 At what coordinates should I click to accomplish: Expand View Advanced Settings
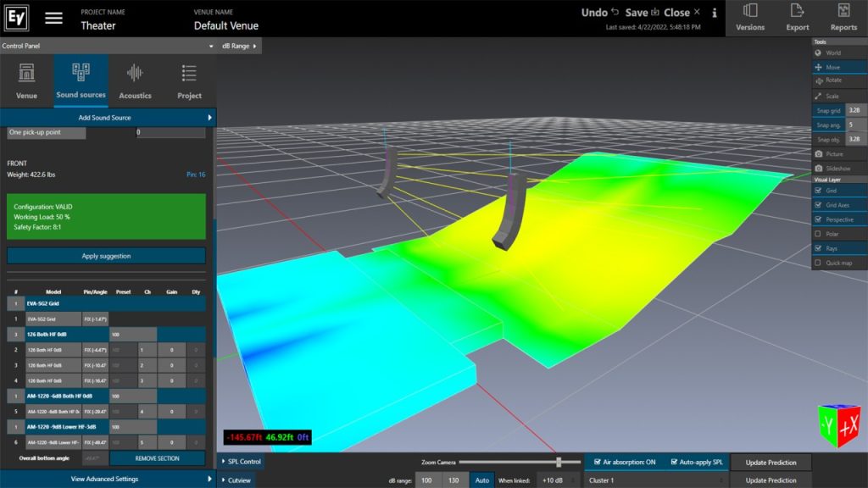pyautogui.click(x=108, y=479)
